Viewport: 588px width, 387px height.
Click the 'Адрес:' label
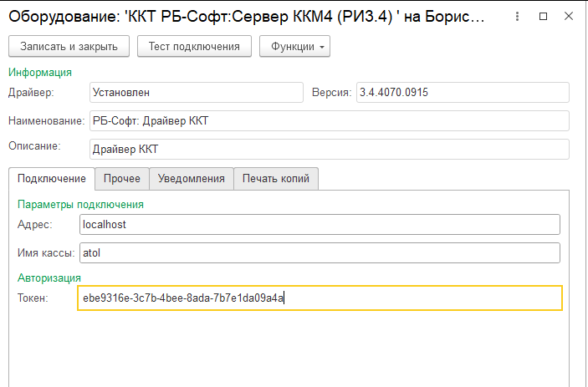click(x=35, y=224)
